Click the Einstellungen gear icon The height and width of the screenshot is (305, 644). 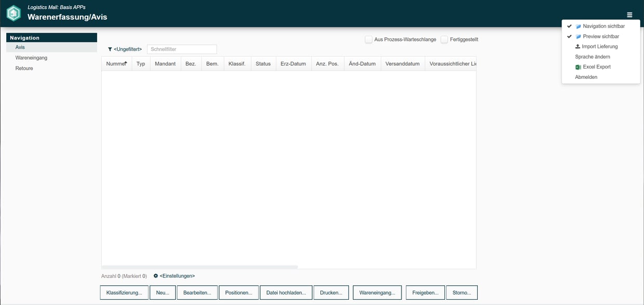156,276
